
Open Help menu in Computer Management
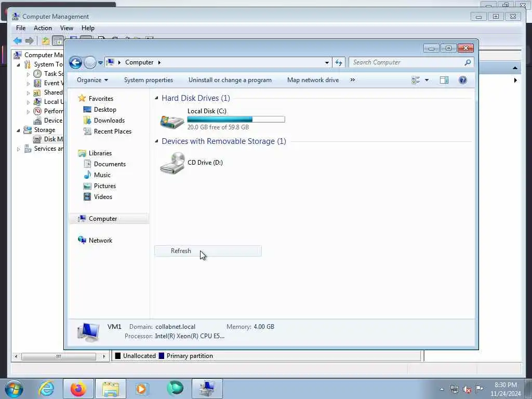tap(88, 28)
